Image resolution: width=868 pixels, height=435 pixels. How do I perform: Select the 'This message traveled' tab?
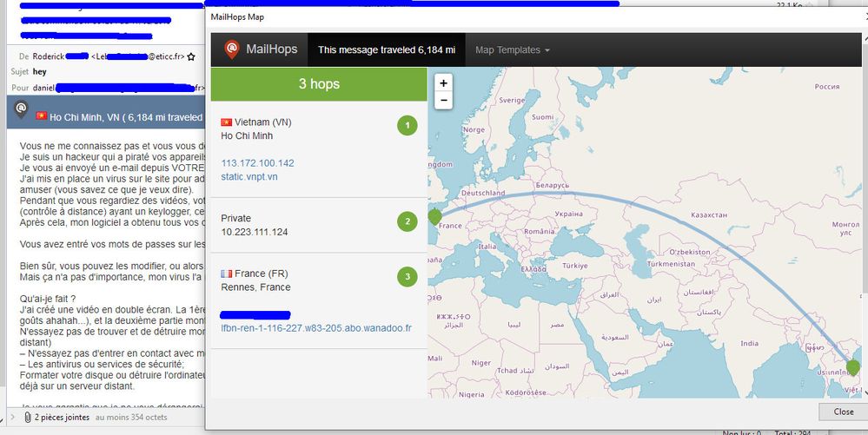386,50
